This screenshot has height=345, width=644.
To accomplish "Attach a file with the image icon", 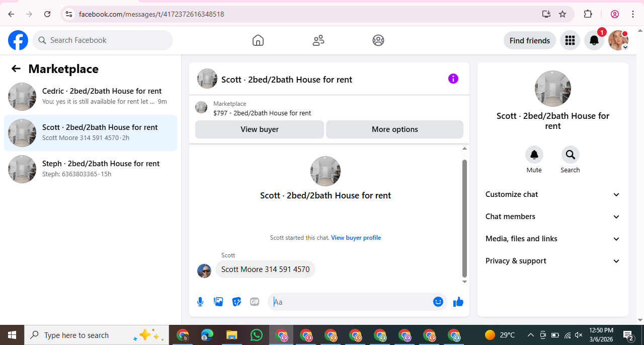I will 218,302.
